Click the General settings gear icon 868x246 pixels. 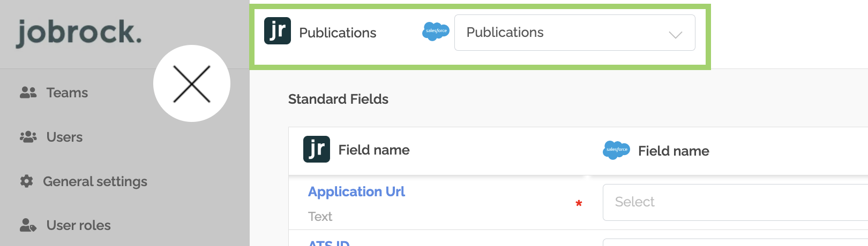click(26, 181)
